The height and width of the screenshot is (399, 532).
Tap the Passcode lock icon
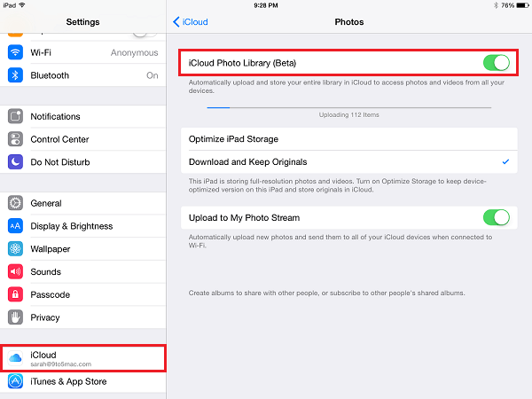15,294
